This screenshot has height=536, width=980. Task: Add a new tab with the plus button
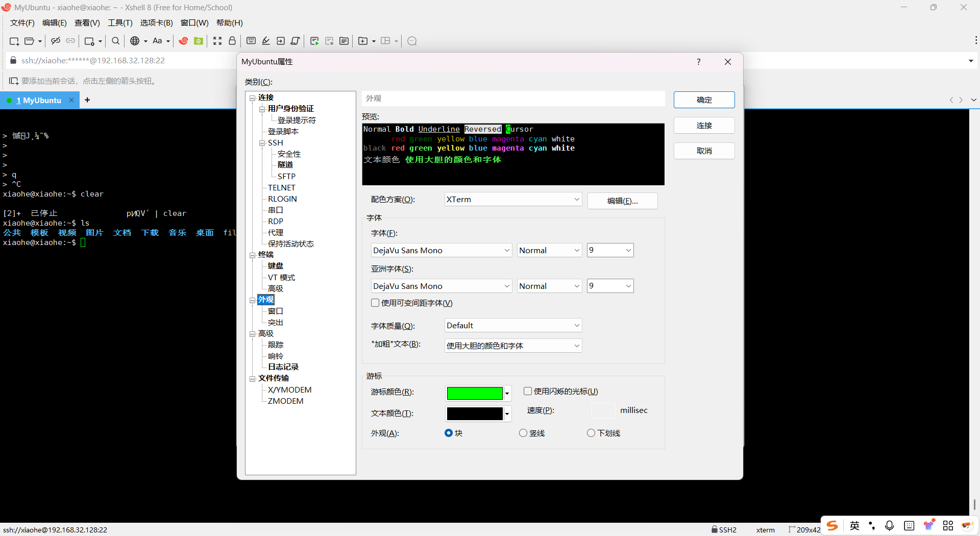click(87, 100)
